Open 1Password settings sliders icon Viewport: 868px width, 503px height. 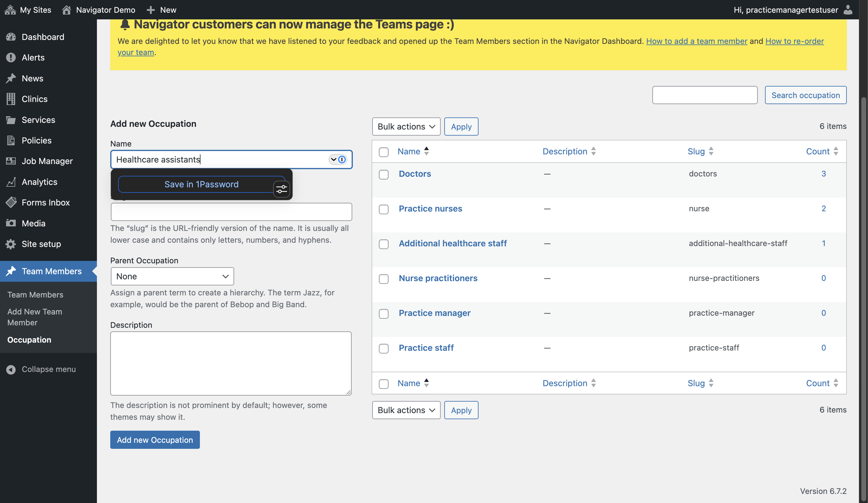pyautogui.click(x=281, y=189)
